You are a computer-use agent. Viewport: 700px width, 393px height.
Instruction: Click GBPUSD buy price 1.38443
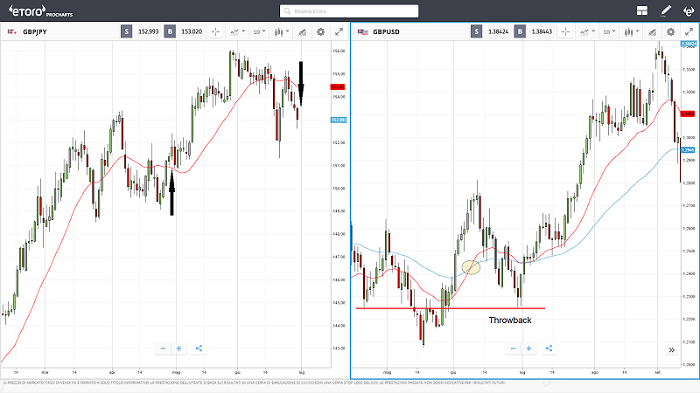click(x=542, y=32)
